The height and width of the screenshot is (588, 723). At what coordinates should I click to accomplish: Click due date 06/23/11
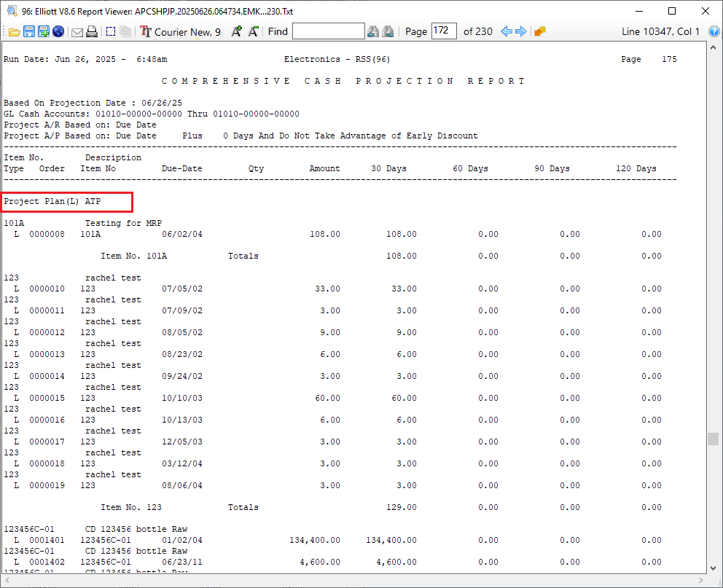182,562
